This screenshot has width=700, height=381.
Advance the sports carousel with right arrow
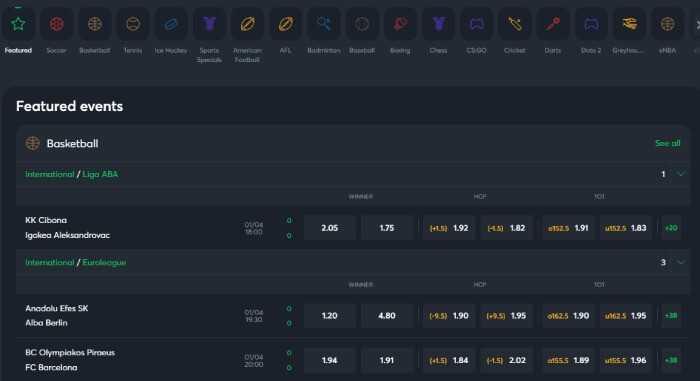tap(697, 25)
